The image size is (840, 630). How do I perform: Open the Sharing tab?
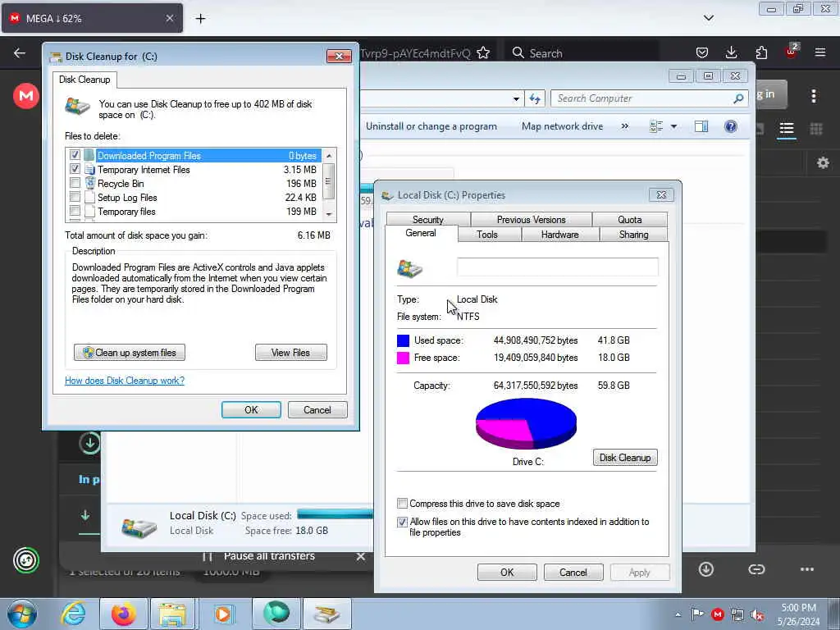[x=633, y=234]
